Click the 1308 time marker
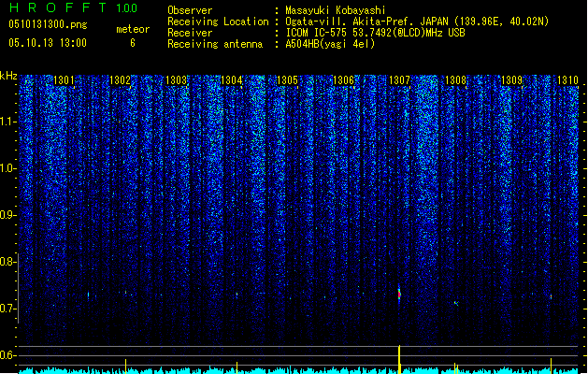 coord(455,80)
